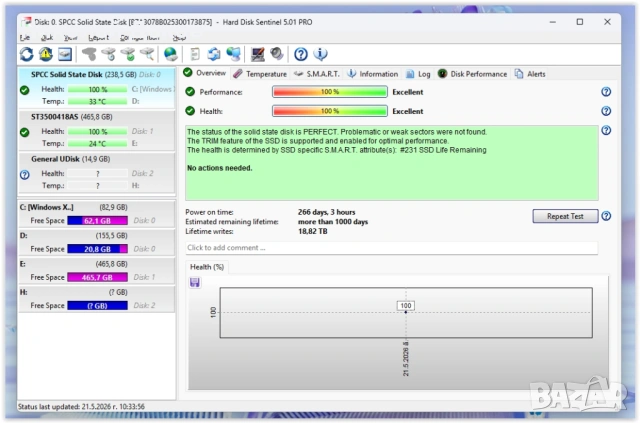Select SPCC Solid State Disk in disk list

point(97,88)
